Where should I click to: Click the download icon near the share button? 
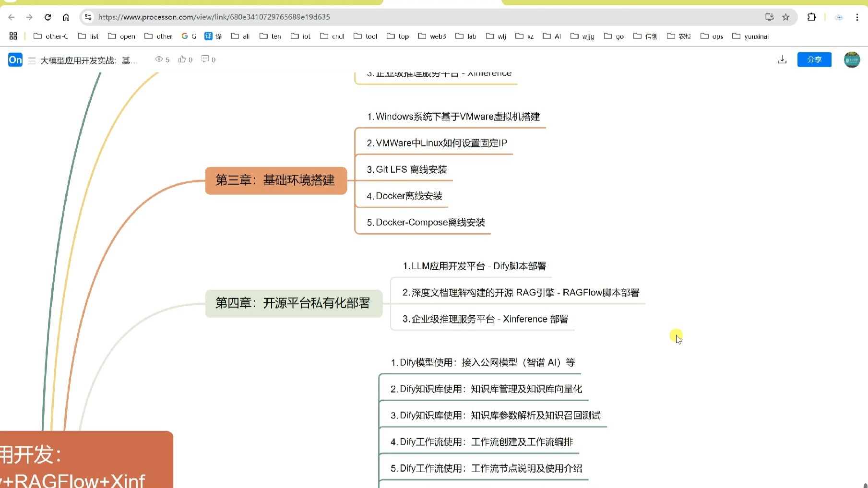782,59
